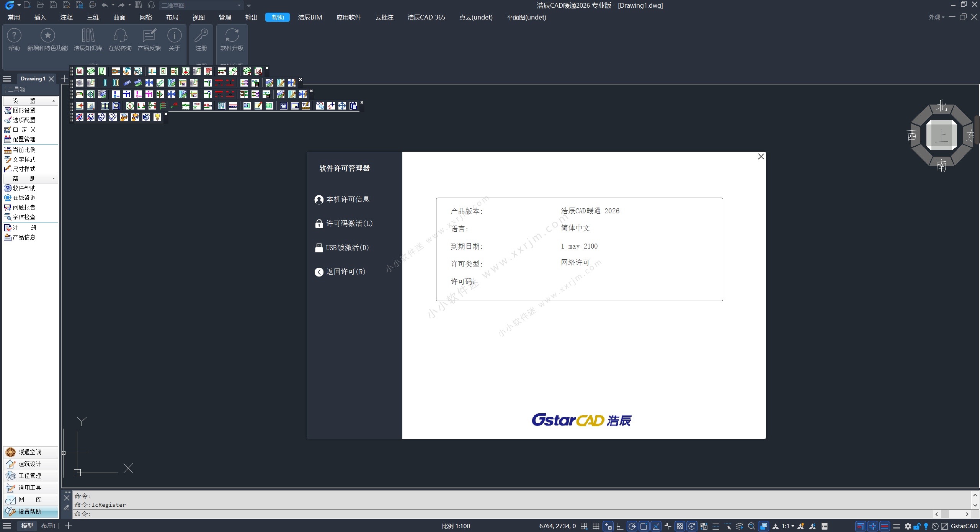The width and height of the screenshot is (980, 532).
Task: Toggle grid display in status bar
Action: click(x=596, y=526)
